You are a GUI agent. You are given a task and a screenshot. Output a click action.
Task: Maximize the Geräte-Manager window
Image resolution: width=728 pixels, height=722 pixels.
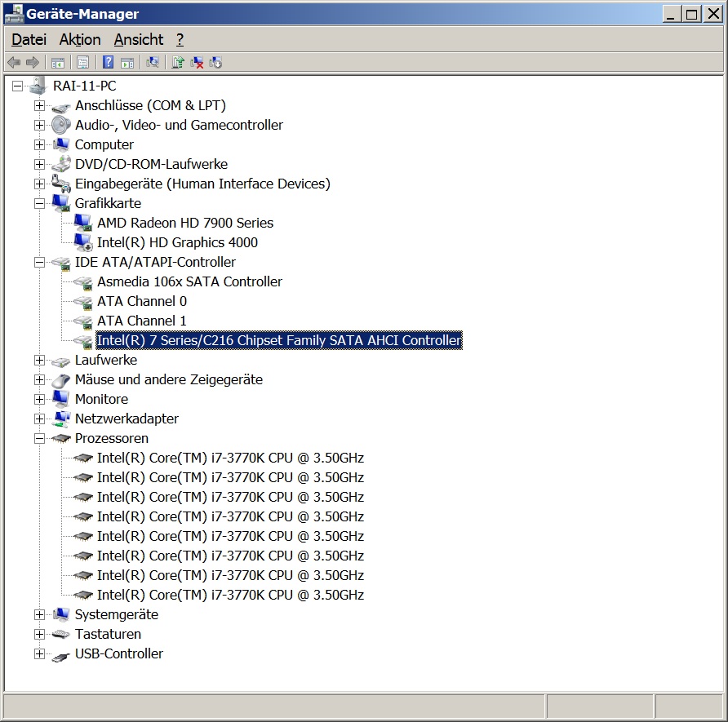(691, 14)
